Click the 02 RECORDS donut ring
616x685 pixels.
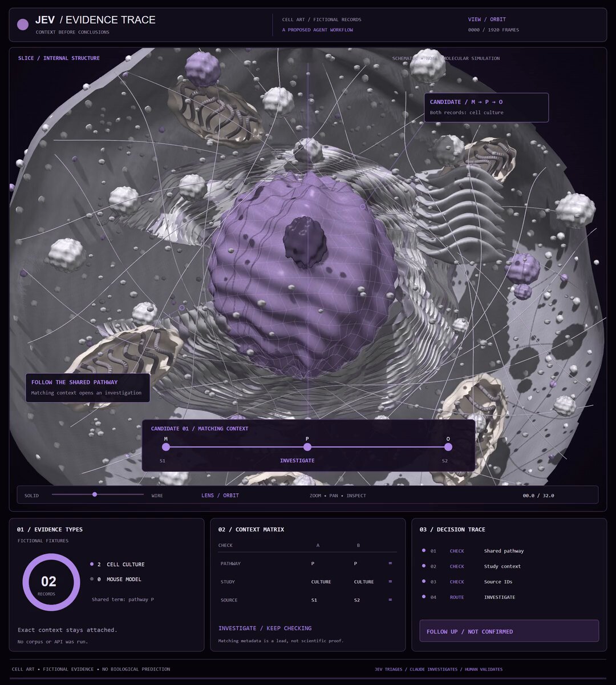pos(51,582)
